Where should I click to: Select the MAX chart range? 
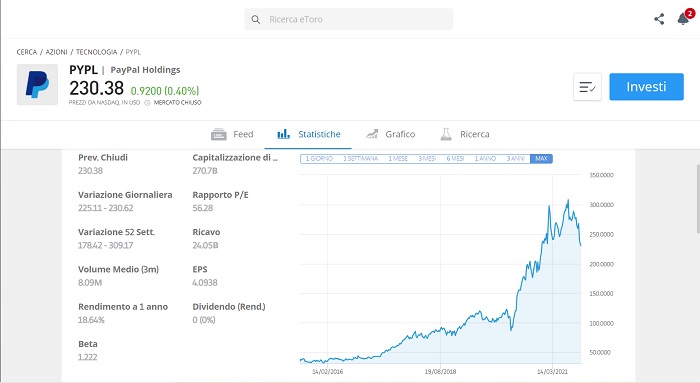coord(541,158)
